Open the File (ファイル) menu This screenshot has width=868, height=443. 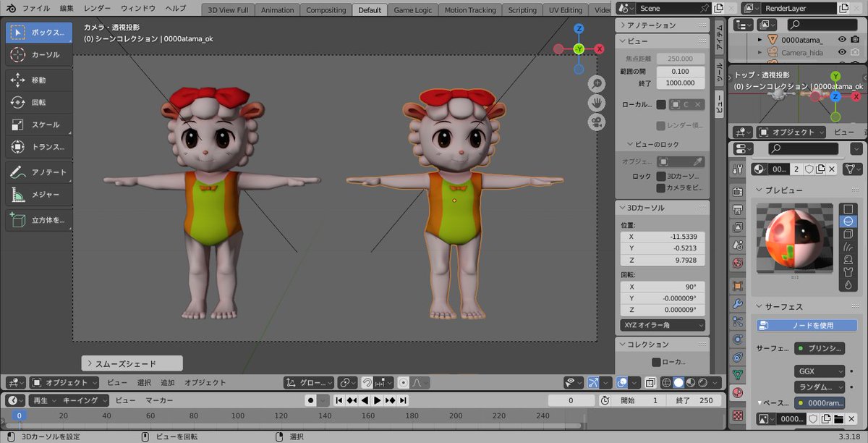coord(35,9)
